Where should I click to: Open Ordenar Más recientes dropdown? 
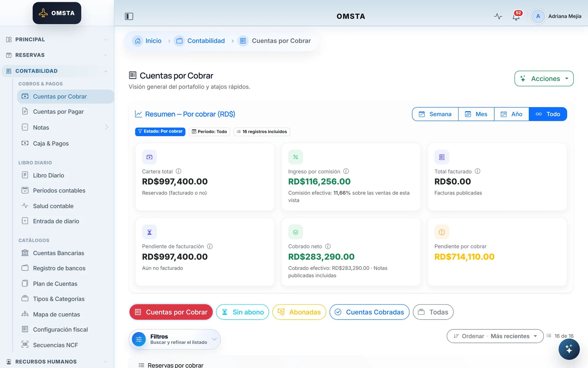(495, 336)
